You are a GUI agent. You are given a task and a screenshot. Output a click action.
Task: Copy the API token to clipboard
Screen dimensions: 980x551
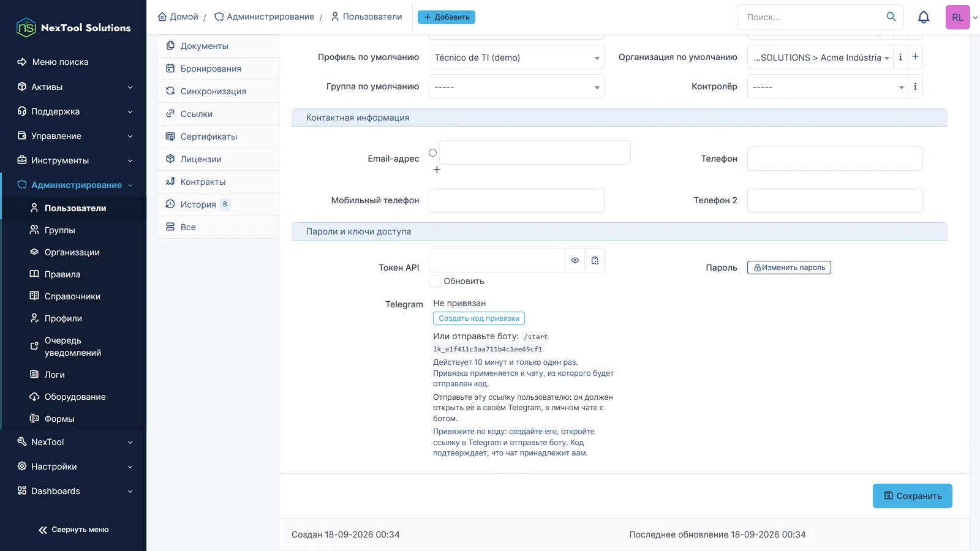595,260
